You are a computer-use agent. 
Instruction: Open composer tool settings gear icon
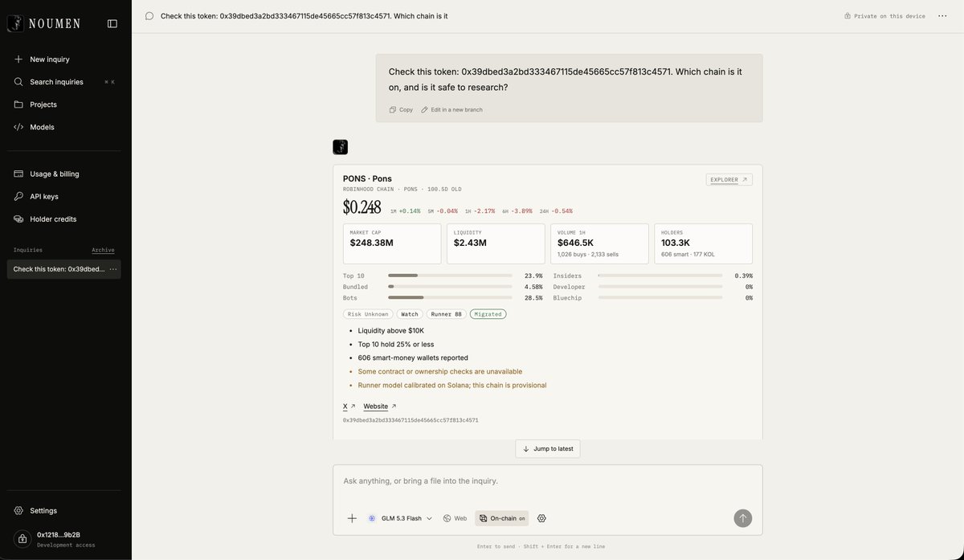click(541, 518)
